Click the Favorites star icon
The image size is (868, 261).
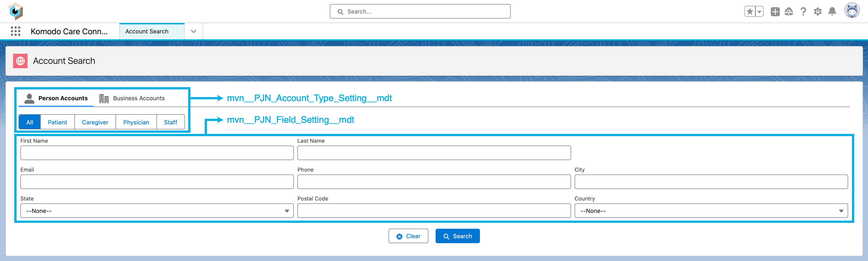coord(750,12)
